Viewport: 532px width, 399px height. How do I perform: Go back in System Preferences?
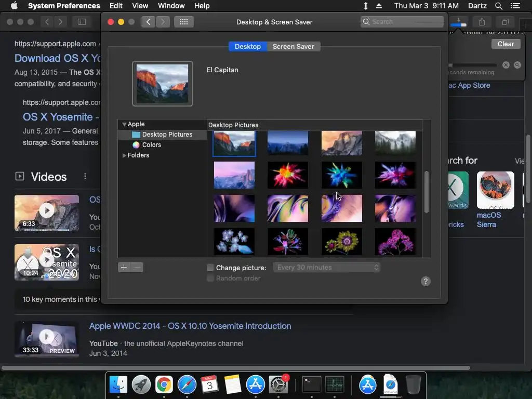click(x=148, y=22)
